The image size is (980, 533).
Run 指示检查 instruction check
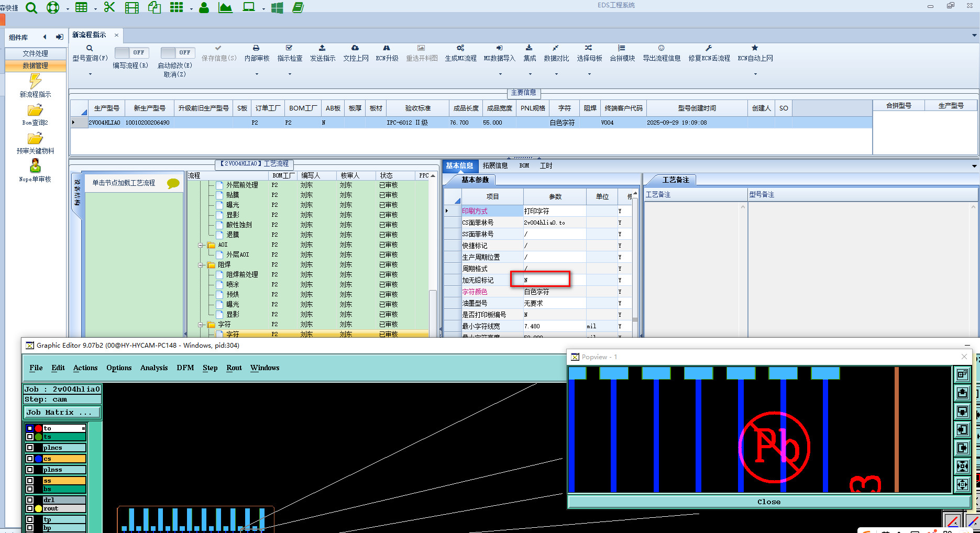coord(290,53)
